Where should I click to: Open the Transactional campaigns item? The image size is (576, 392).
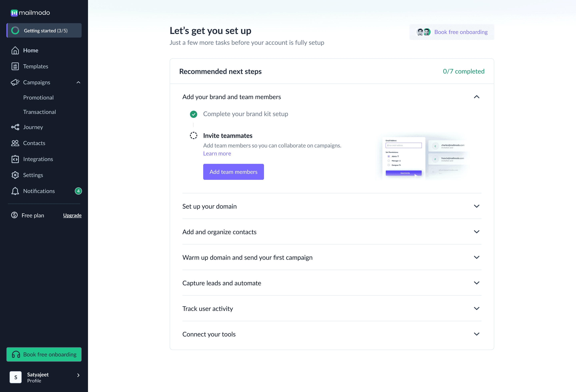click(40, 112)
